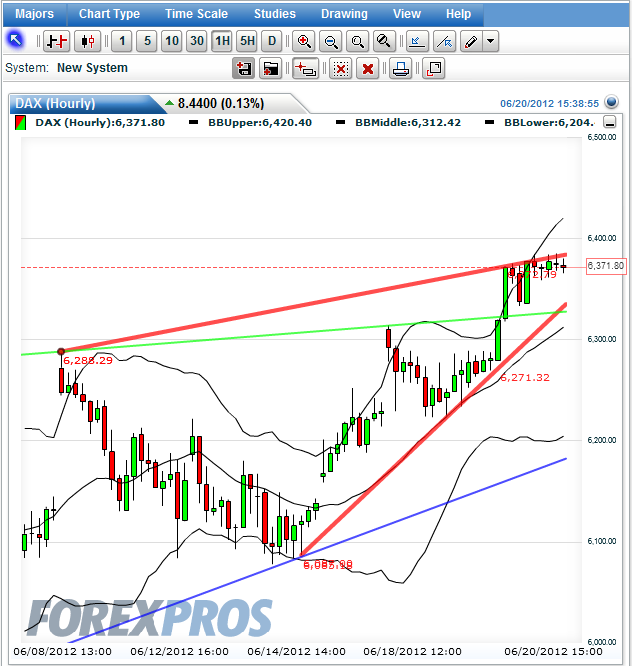Viewport: 632px width, 666px height.
Task: Click the blue round button beside the timestamp
Action: (x=611, y=102)
